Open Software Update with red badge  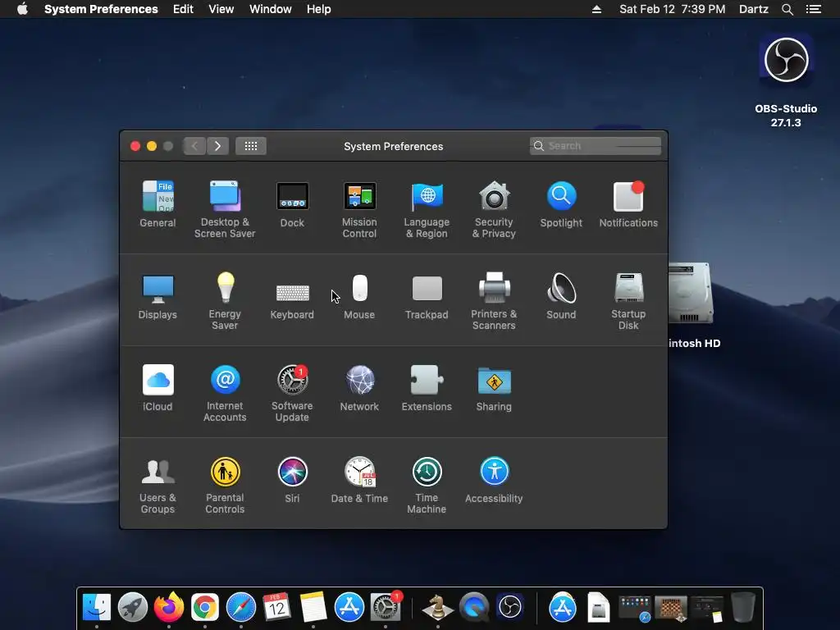[292, 393]
